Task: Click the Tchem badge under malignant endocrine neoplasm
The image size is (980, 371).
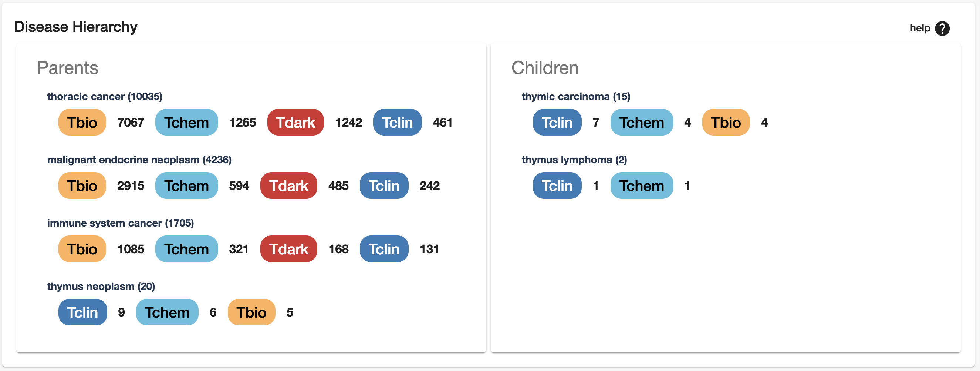Action: [186, 185]
